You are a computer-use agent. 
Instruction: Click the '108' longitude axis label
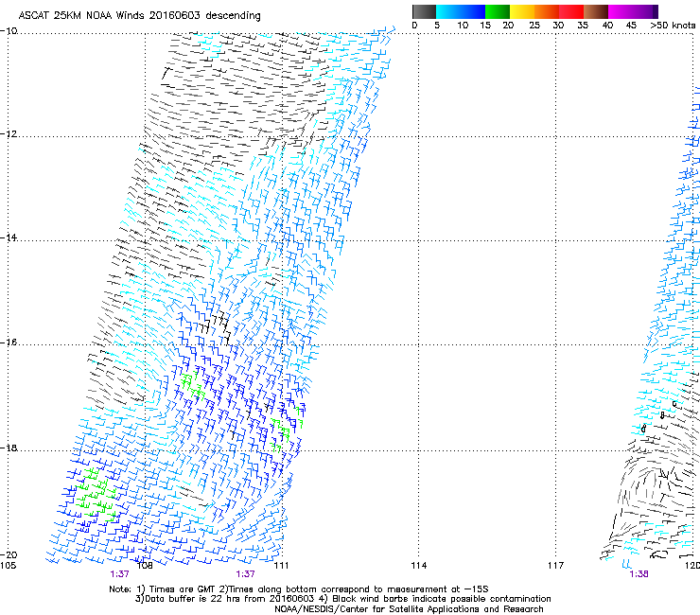(144, 566)
